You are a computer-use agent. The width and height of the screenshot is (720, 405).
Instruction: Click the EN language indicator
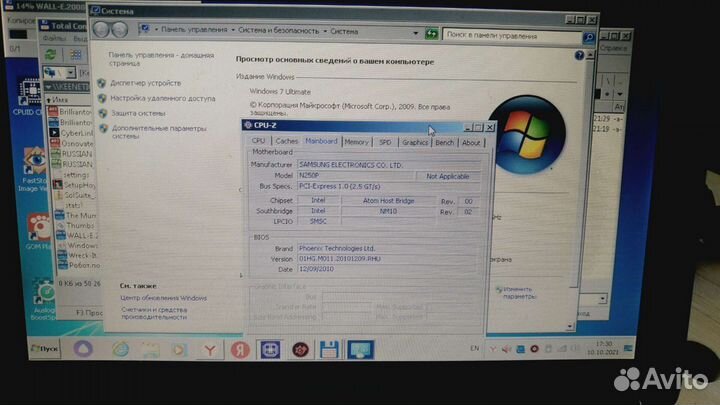[x=474, y=349]
